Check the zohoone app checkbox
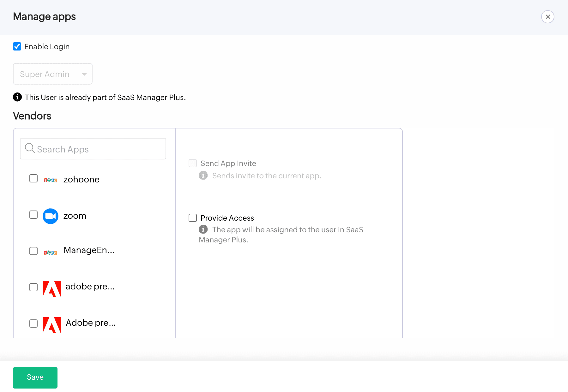 coord(33,178)
